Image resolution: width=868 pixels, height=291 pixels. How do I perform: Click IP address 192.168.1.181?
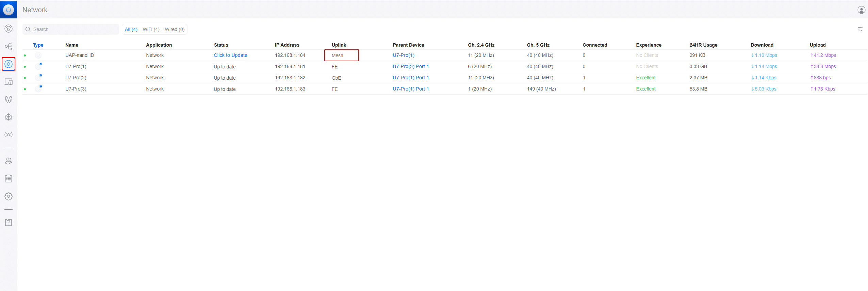(x=290, y=66)
